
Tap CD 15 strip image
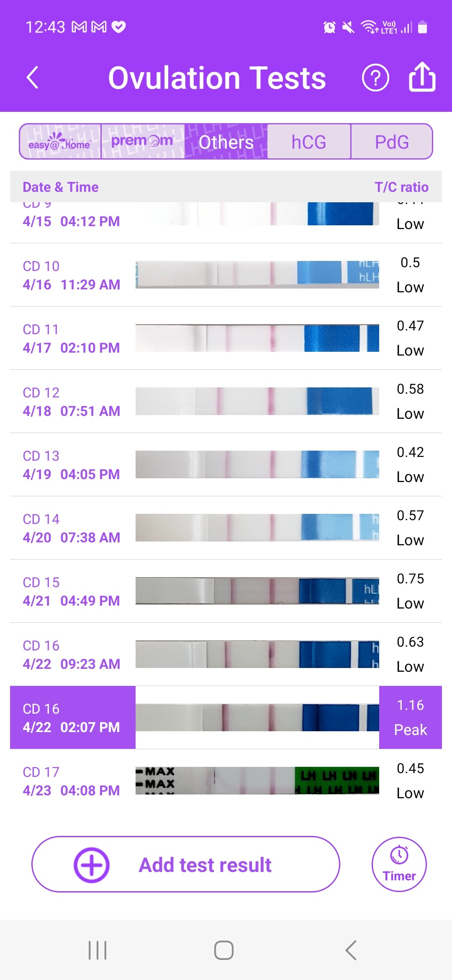click(x=257, y=591)
